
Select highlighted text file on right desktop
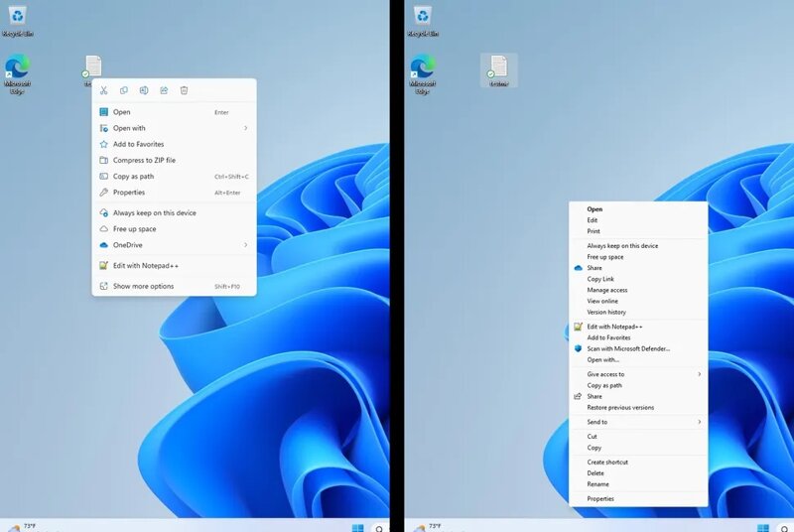(x=499, y=70)
